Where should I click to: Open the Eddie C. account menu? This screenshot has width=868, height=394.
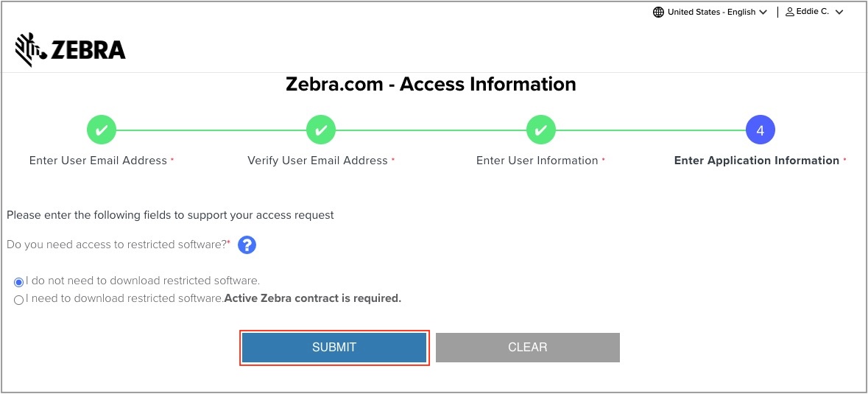pyautogui.click(x=813, y=12)
